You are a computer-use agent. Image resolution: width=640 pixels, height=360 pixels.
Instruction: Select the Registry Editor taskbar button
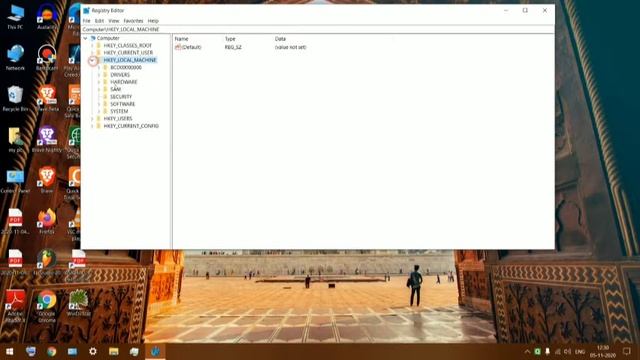pyautogui.click(x=155, y=351)
